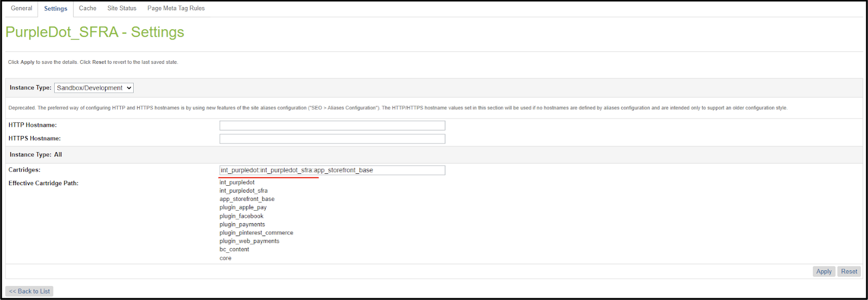The image size is (868, 300).
Task: Select the bc_content cartridge entry
Action: (x=234, y=250)
